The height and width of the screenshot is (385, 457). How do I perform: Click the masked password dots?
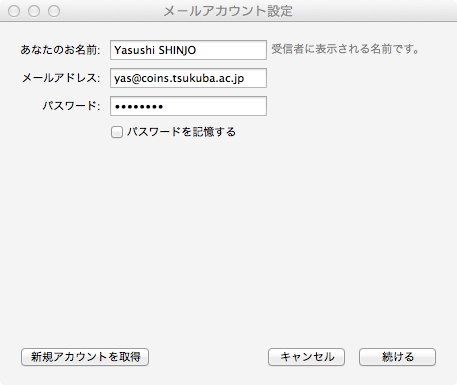(139, 107)
